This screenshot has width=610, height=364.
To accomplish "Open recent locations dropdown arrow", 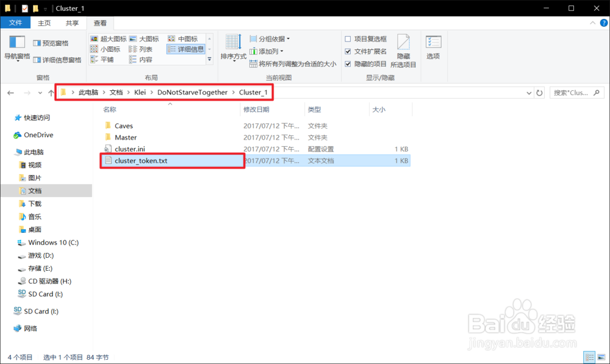I will click(40, 93).
